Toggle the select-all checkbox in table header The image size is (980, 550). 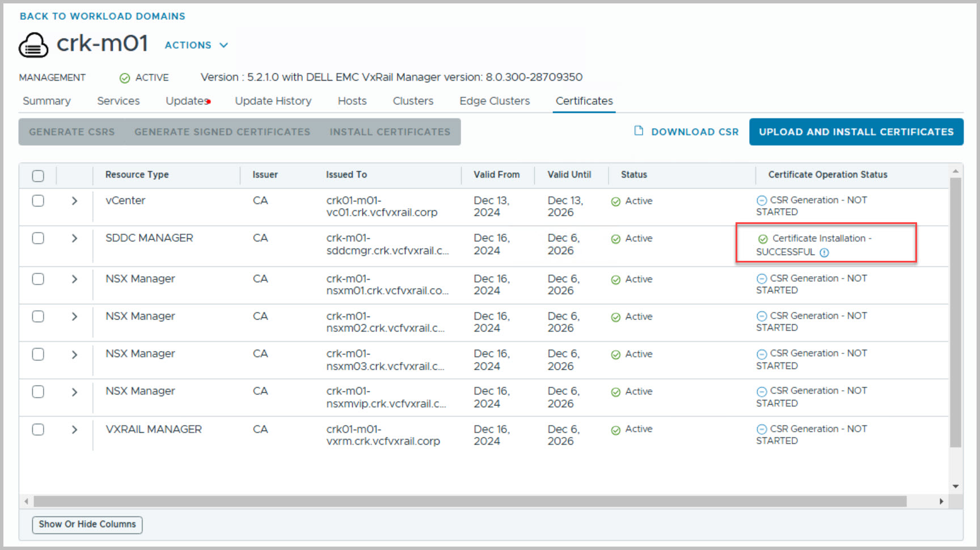point(38,176)
